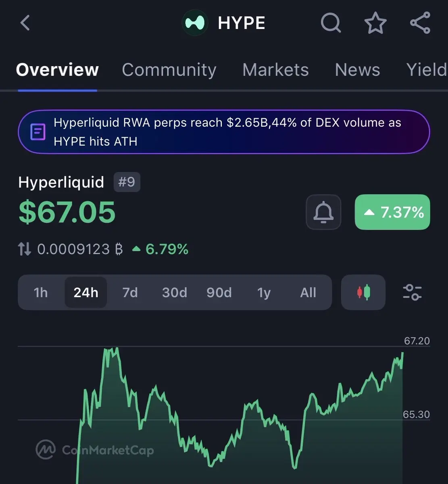Select the 30d chart range
Viewport: 448px width, 484px height.
tap(175, 292)
